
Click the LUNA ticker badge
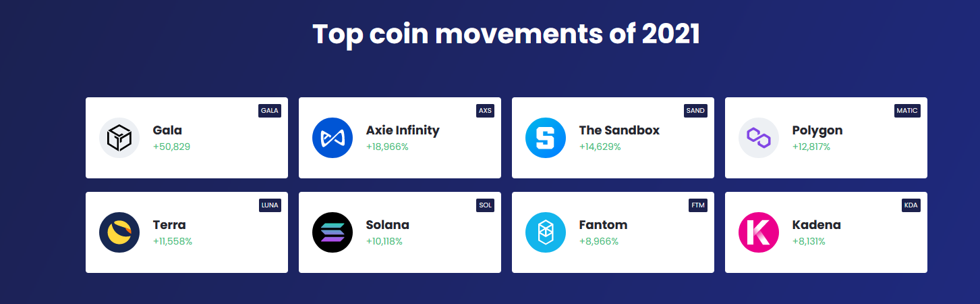[270, 205]
